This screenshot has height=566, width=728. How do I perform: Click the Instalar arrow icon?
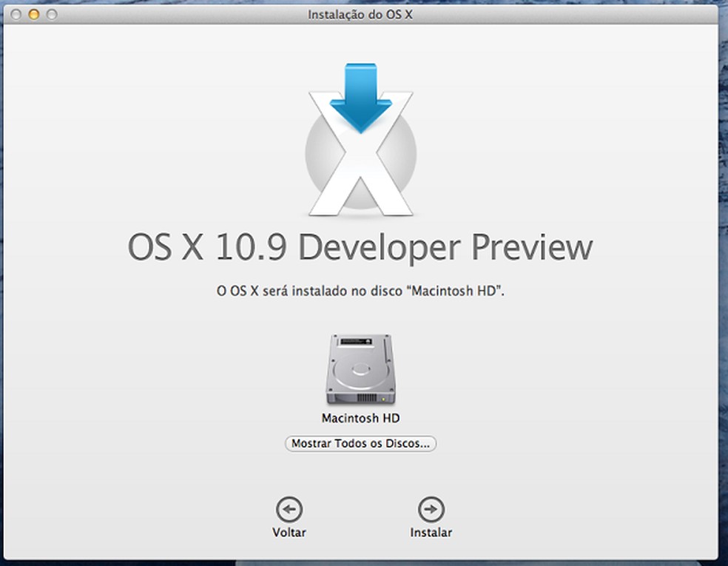click(x=431, y=509)
